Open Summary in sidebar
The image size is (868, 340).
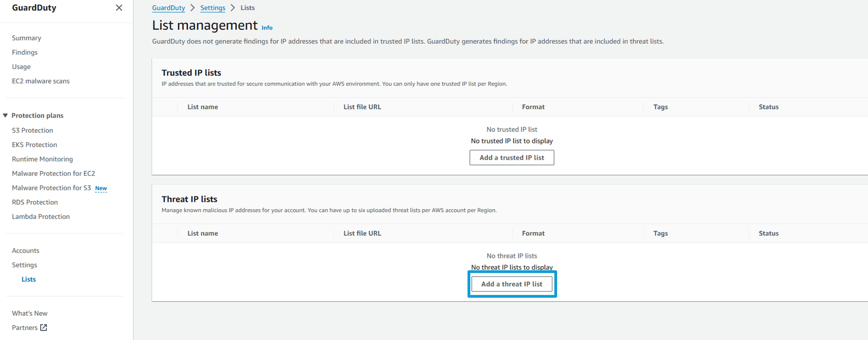point(27,38)
